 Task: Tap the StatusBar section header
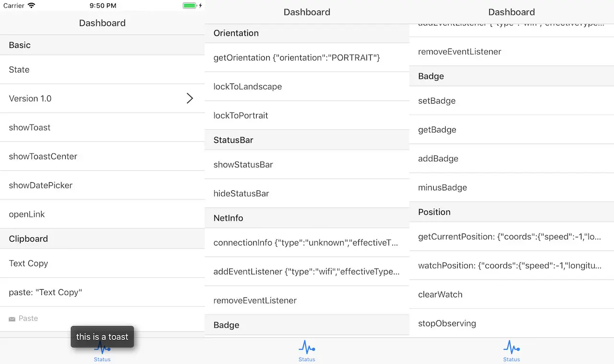click(x=307, y=140)
